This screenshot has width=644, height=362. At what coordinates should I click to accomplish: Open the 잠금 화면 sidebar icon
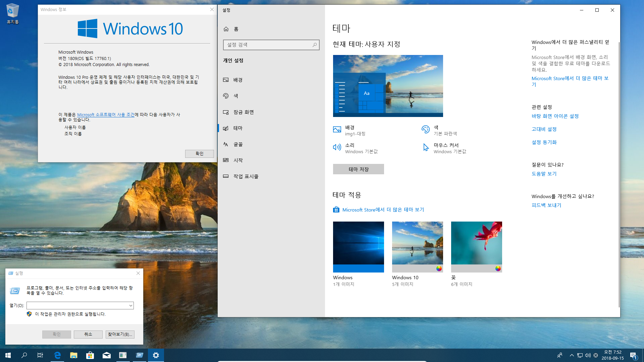226,112
